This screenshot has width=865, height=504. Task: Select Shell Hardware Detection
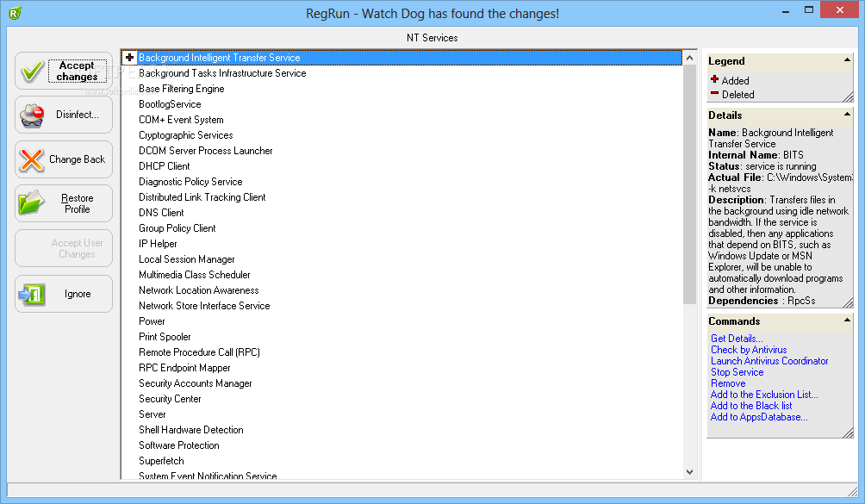coord(191,430)
